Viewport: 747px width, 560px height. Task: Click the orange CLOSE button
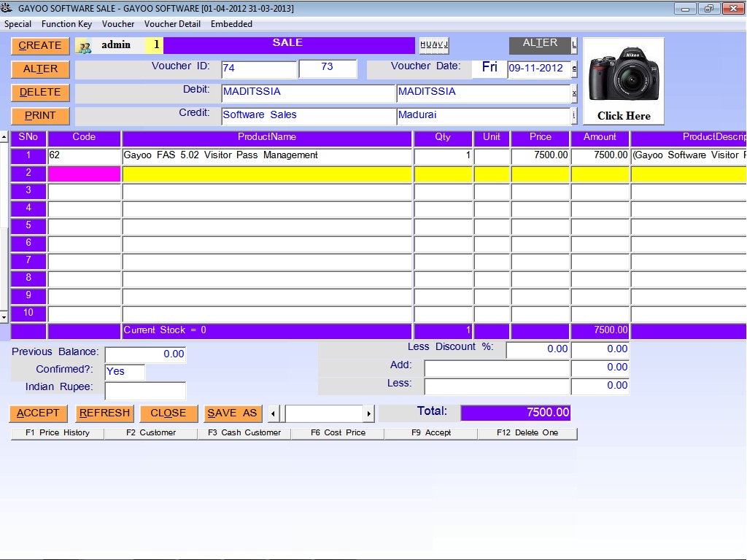point(169,413)
